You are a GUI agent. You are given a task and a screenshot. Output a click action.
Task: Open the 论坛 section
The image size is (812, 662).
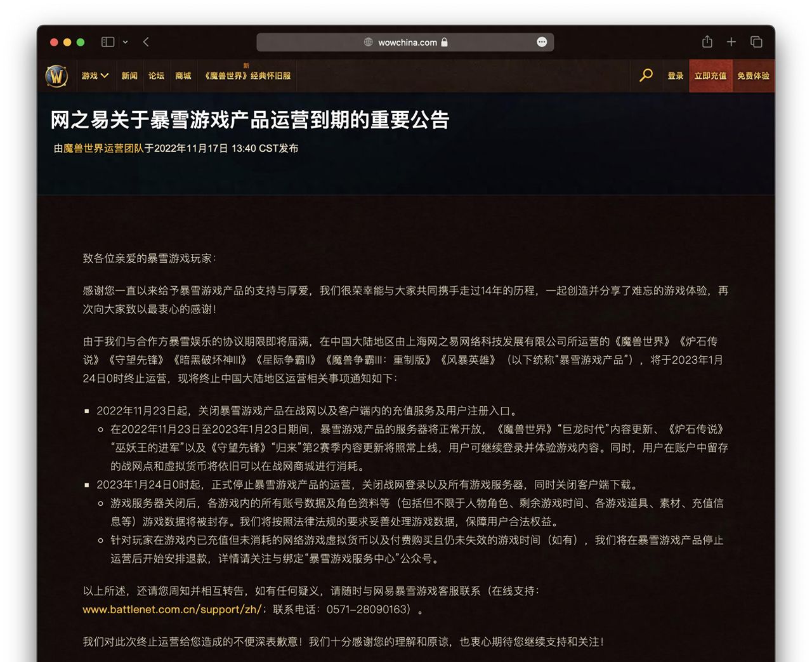pos(156,76)
